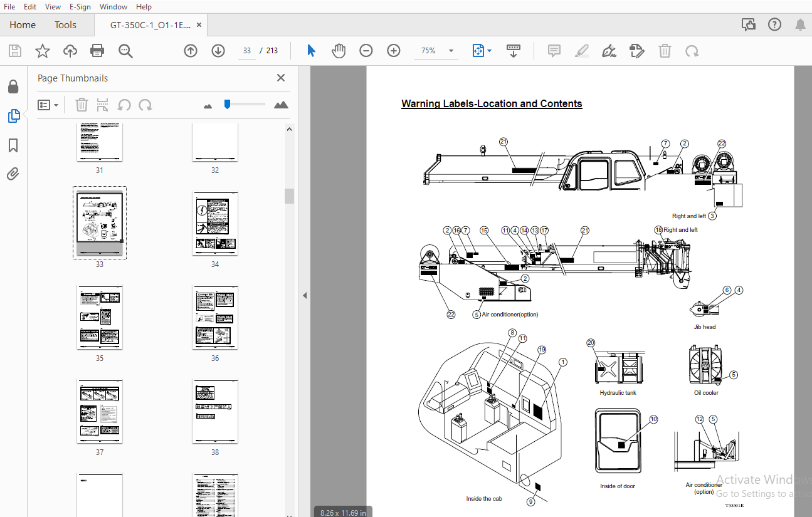812x517 pixels.
Task: Open the Attachments paperclip icon
Action: pyautogui.click(x=13, y=174)
